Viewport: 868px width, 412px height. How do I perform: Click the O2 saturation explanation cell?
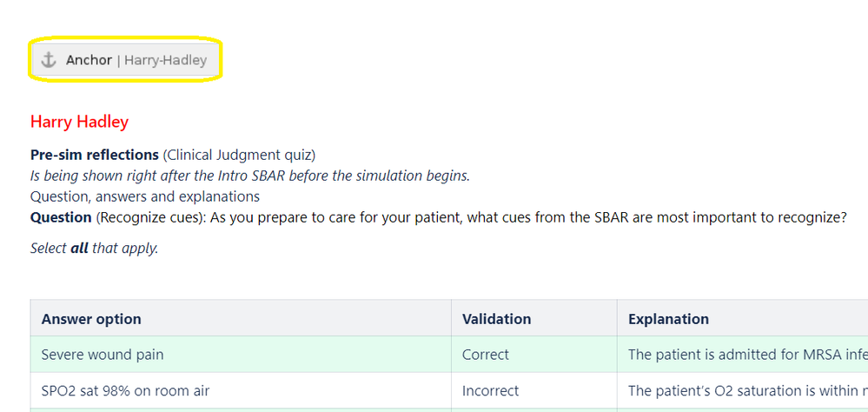click(742, 390)
